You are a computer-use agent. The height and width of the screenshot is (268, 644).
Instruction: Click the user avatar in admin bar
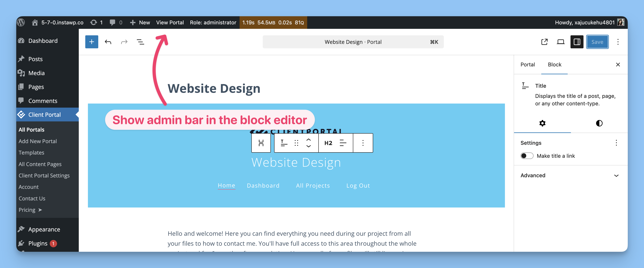click(620, 23)
